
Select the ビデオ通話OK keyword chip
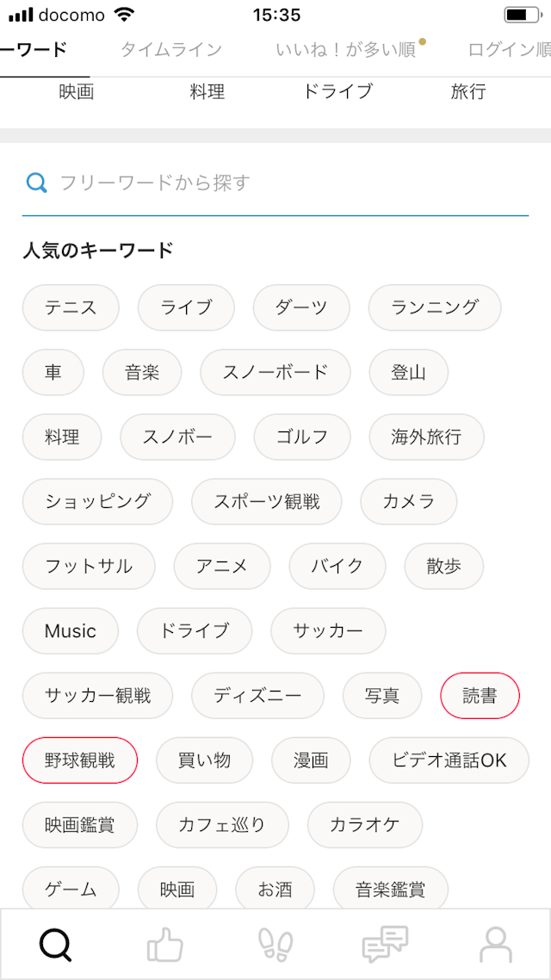[449, 760]
